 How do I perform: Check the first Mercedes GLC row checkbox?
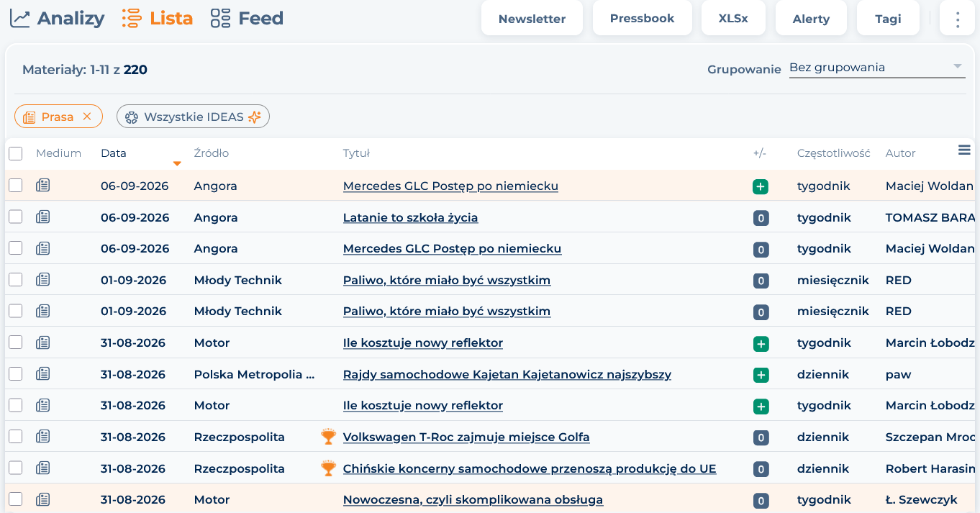(16, 186)
